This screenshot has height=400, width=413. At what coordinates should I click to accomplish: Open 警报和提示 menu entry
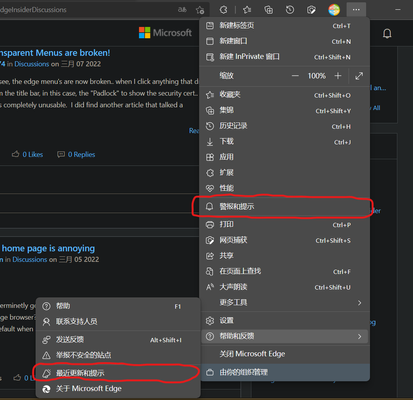tap(285, 207)
